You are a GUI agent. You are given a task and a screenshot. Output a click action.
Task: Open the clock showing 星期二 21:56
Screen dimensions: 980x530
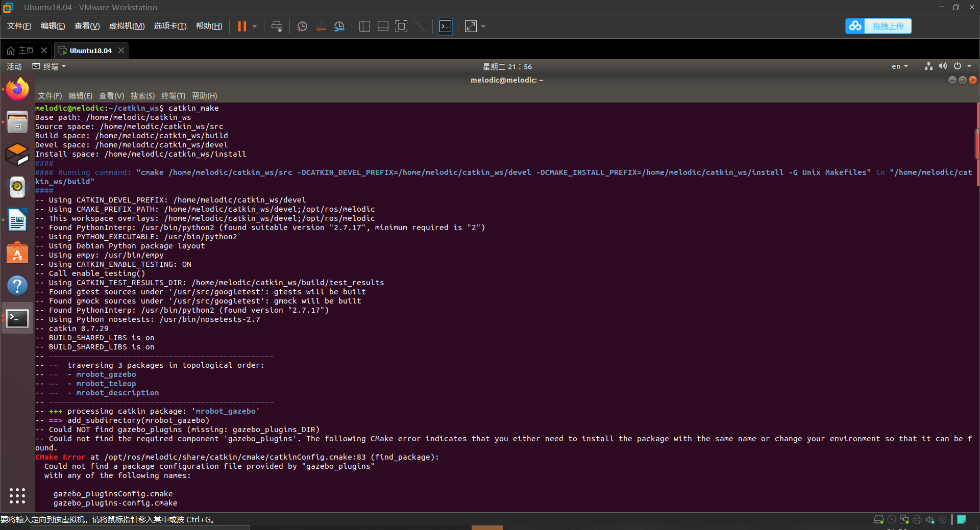[x=507, y=66]
